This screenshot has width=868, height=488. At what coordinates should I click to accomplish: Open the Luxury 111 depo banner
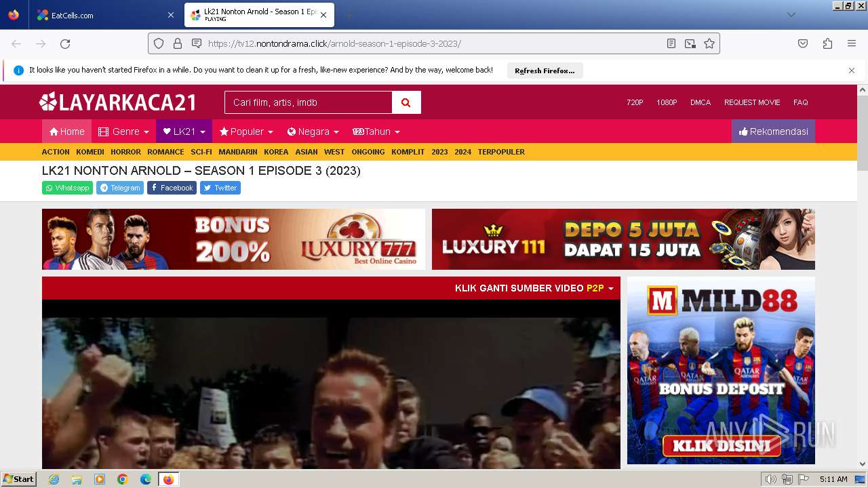tap(623, 239)
